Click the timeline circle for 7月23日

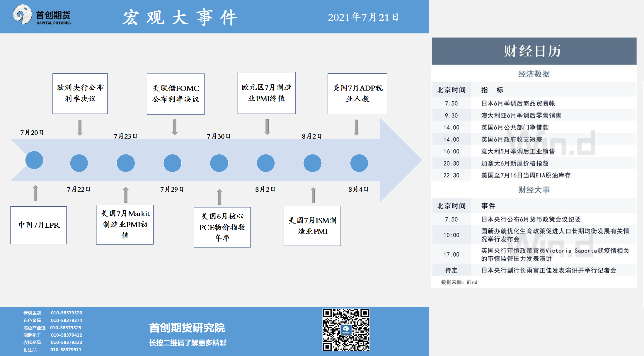[x=126, y=163]
